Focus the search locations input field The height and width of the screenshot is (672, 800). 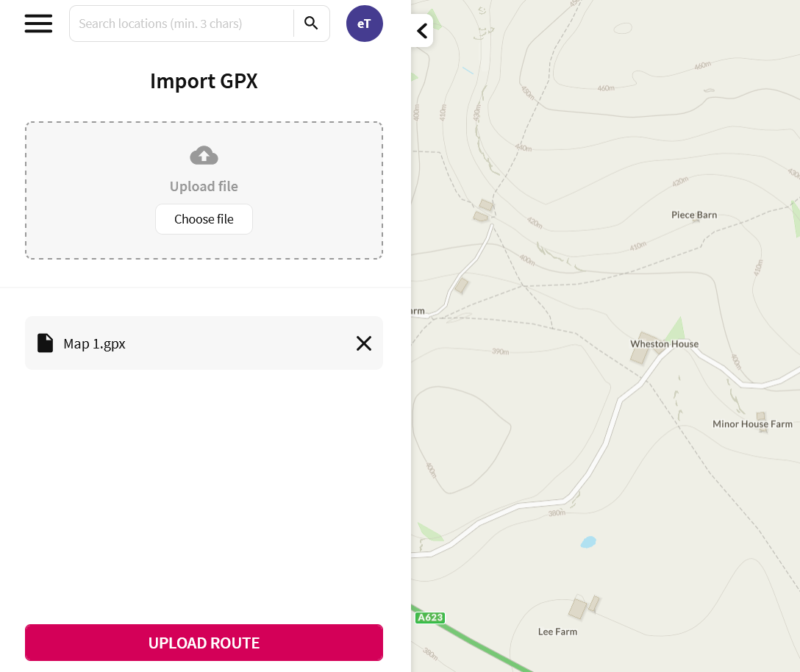[x=180, y=24]
